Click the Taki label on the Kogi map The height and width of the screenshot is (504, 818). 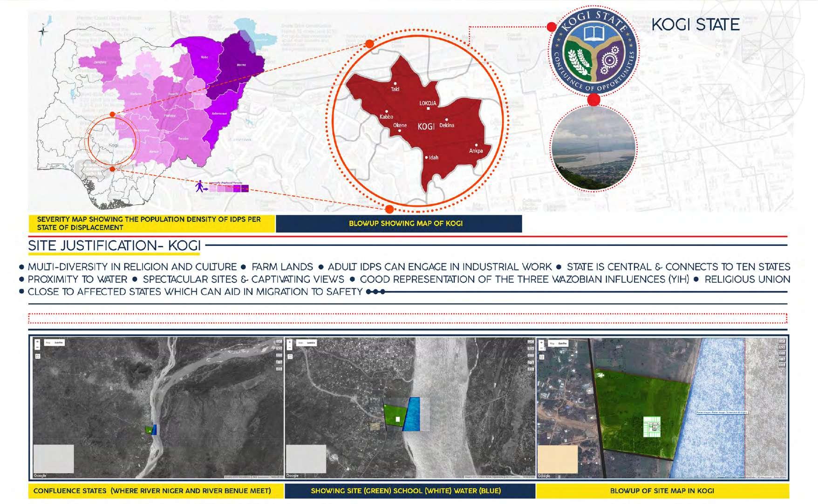tap(395, 89)
